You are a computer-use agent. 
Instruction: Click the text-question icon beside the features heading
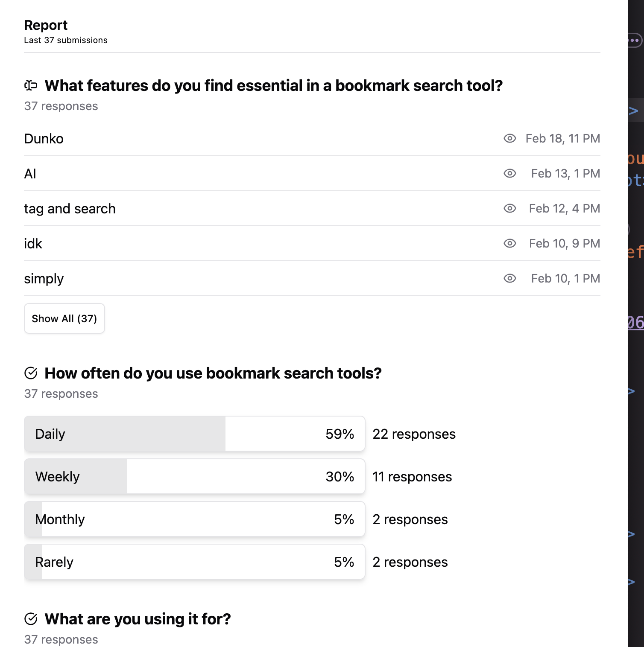(31, 86)
